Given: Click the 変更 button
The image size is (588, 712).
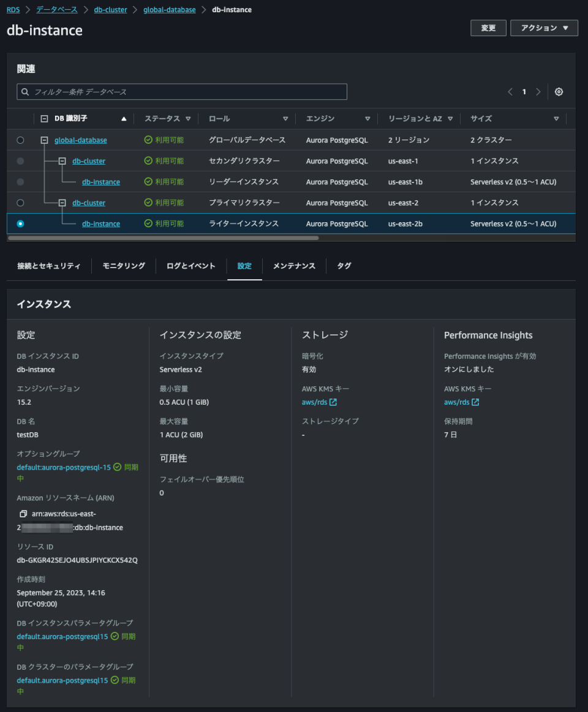Looking at the screenshot, I should coord(488,28).
